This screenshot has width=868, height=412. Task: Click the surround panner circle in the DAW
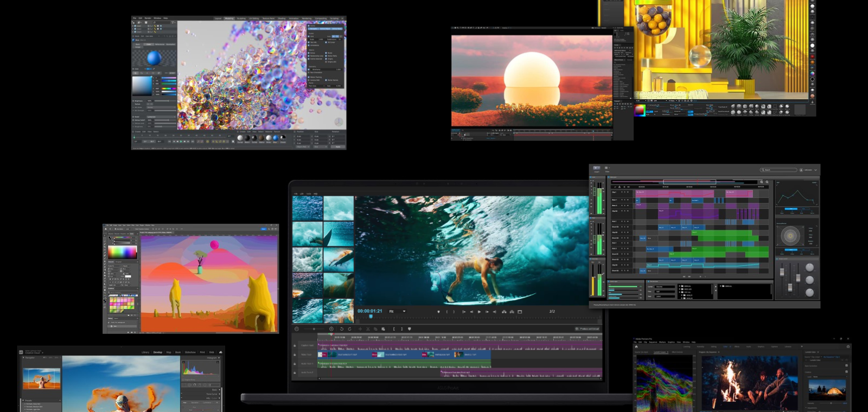[x=790, y=236]
